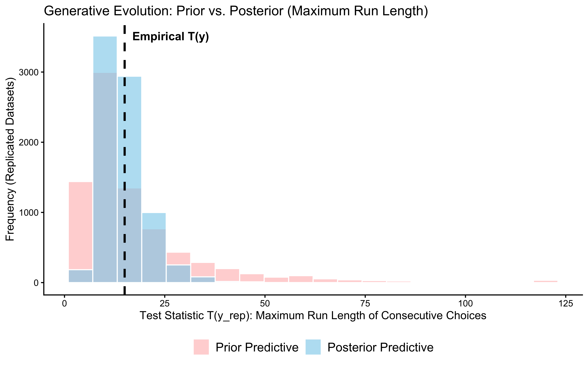Click the x-axis title "Test Statistic T(y_rep)"

point(313,315)
